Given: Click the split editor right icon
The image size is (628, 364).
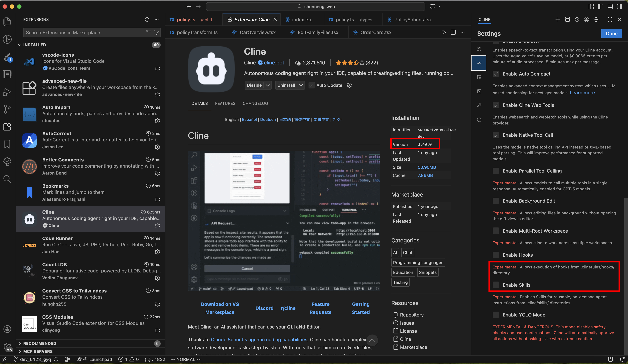Looking at the screenshot, I should (453, 32).
